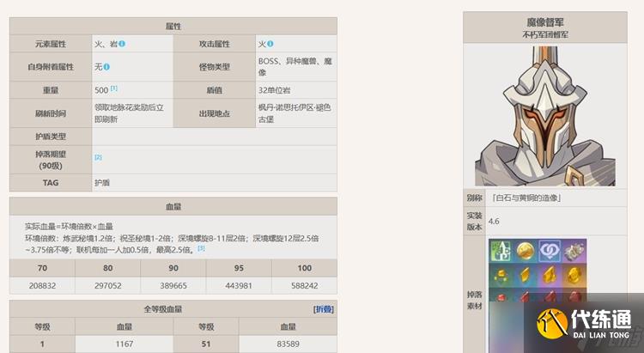Click level 80 column header

(107, 268)
